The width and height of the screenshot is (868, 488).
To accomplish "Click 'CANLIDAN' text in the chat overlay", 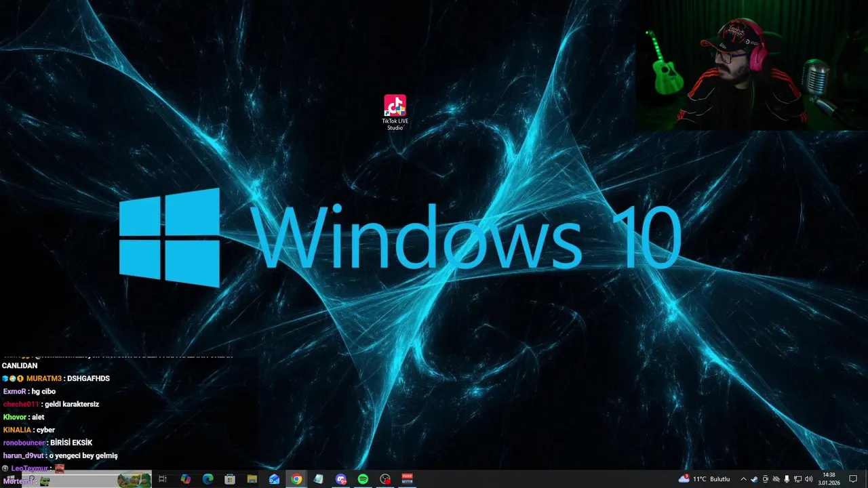I will point(20,365).
